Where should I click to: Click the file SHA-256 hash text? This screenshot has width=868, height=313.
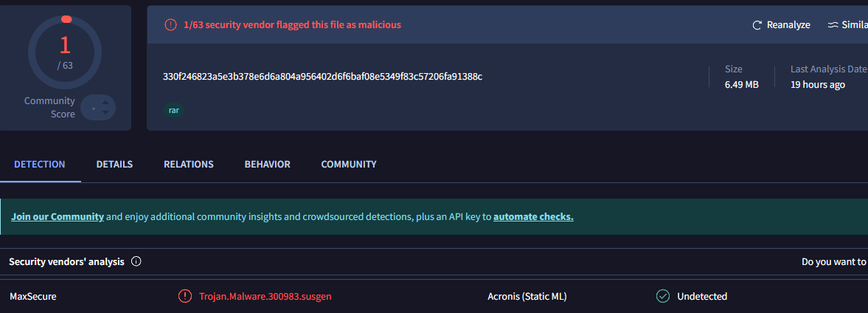pyautogui.click(x=322, y=77)
